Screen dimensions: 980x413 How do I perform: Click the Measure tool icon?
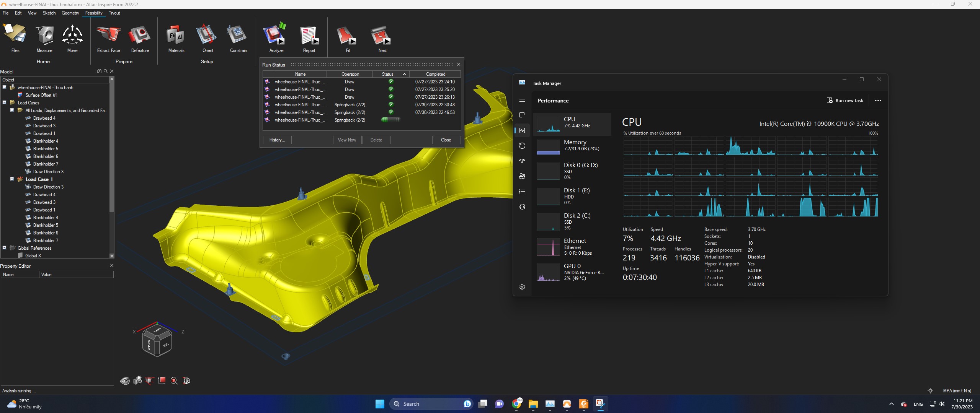44,35
